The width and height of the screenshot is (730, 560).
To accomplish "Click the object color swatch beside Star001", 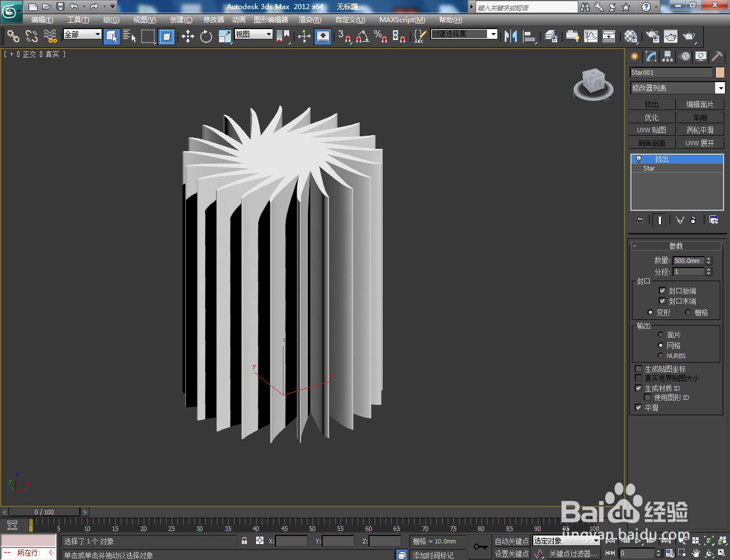I will pos(720,72).
